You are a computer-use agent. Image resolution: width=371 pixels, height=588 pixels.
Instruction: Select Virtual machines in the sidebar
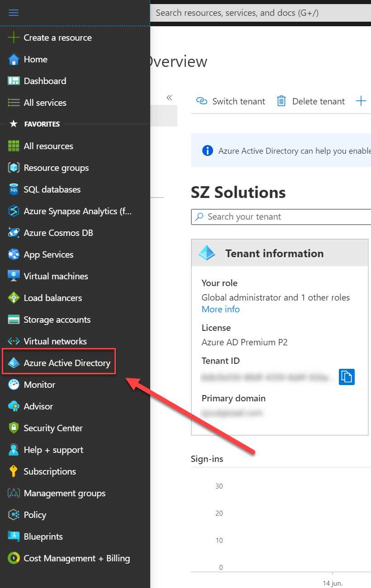pyautogui.click(x=54, y=276)
